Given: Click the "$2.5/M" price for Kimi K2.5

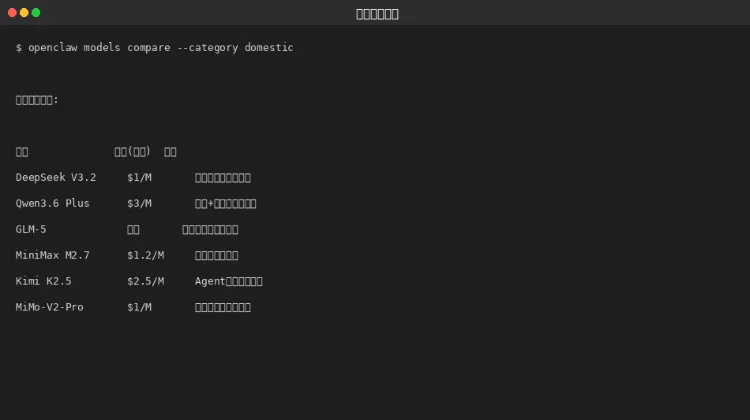Looking at the screenshot, I should coord(145,281).
